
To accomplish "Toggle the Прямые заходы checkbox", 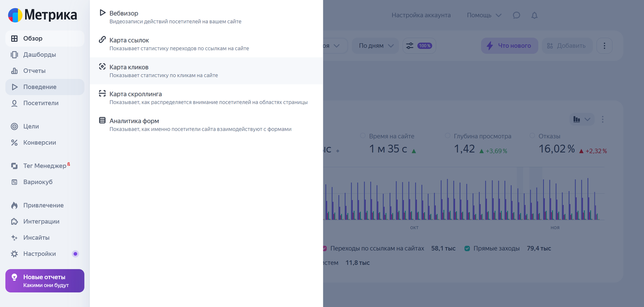I will [x=467, y=248].
